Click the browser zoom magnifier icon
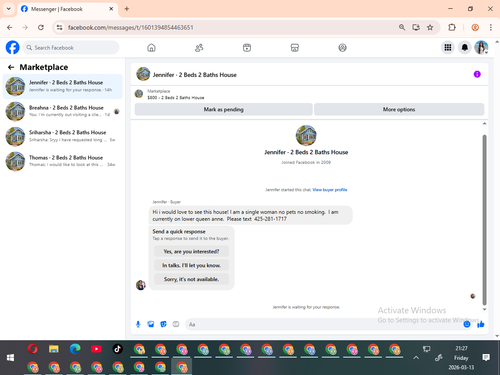 (x=402, y=27)
